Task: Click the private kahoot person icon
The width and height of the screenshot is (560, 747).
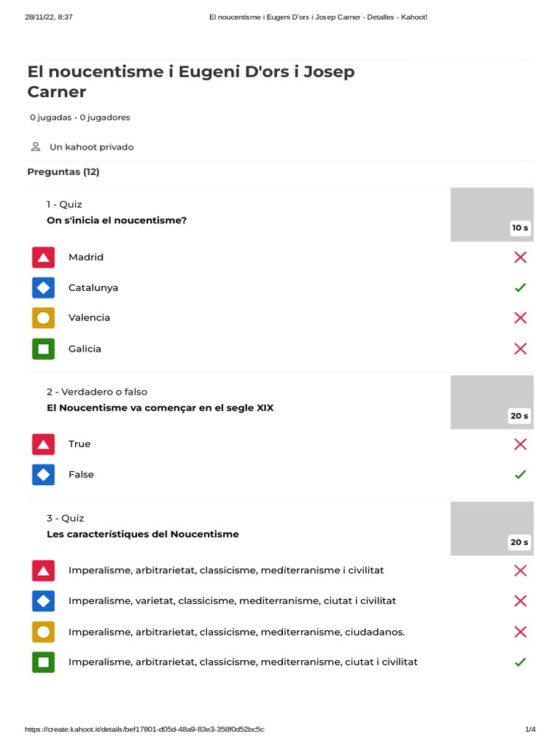Action: [35, 147]
